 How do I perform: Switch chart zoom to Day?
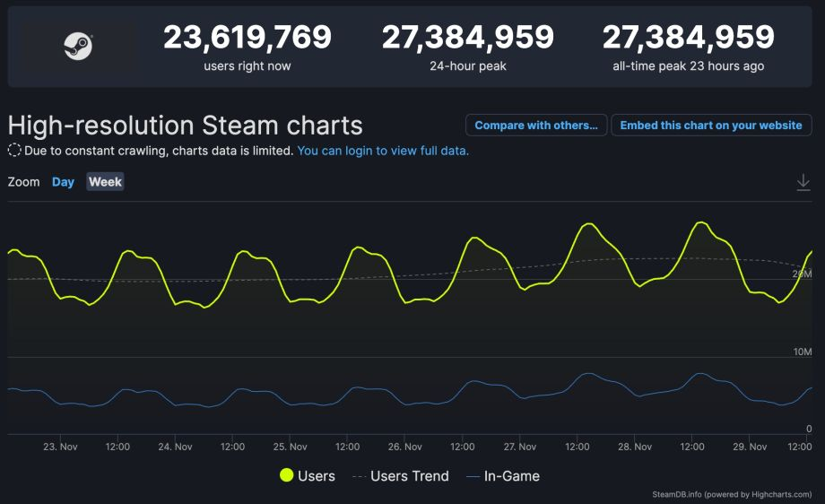pos(63,182)
